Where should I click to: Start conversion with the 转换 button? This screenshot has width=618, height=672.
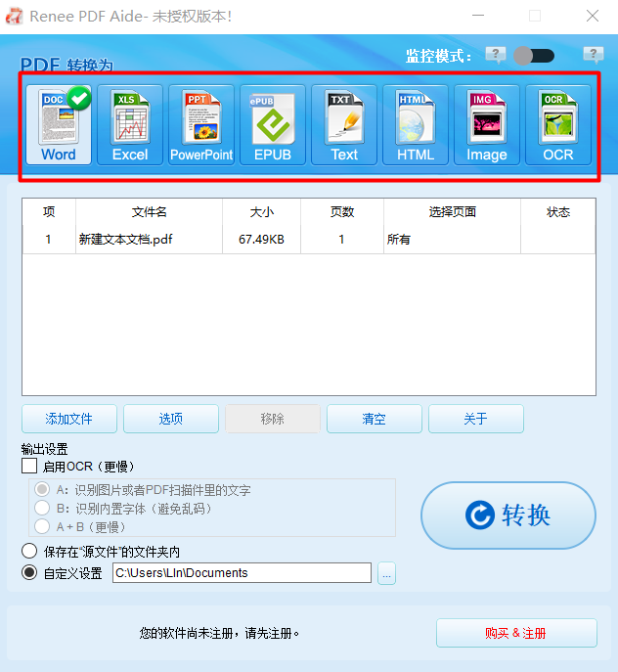[508, 515]
